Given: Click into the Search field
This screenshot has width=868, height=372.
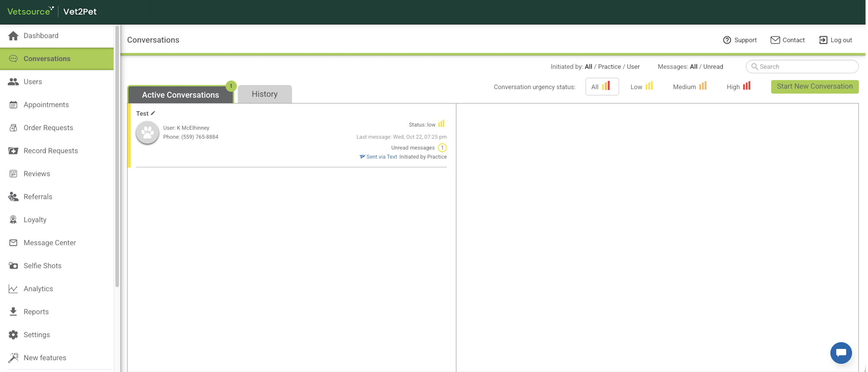Looking at the screenshot, I should 805,67.
